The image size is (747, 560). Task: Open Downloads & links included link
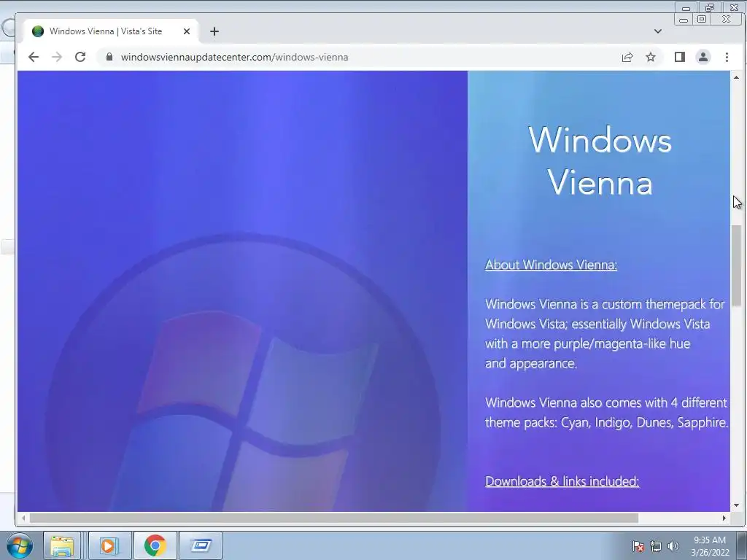(x=562, y=481)
